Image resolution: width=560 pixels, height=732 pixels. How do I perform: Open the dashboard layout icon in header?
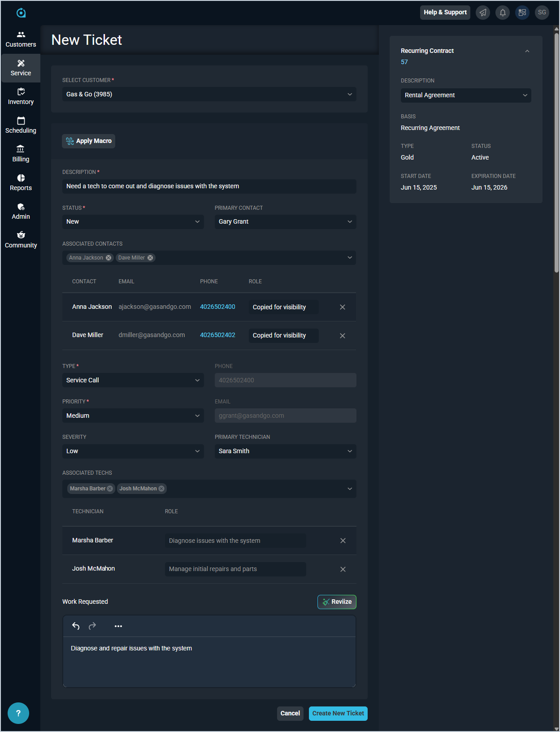pyautogui.click(x=522, y=13)
